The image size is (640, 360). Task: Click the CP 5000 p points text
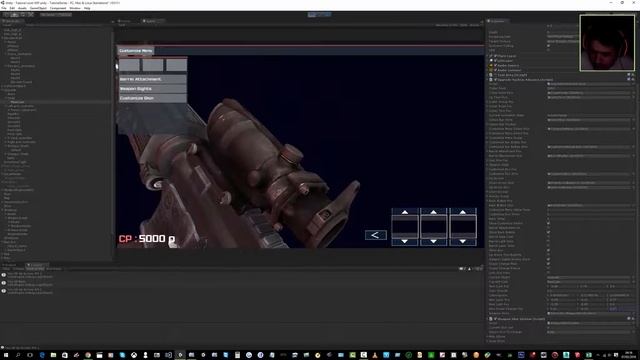pos(147,239)
